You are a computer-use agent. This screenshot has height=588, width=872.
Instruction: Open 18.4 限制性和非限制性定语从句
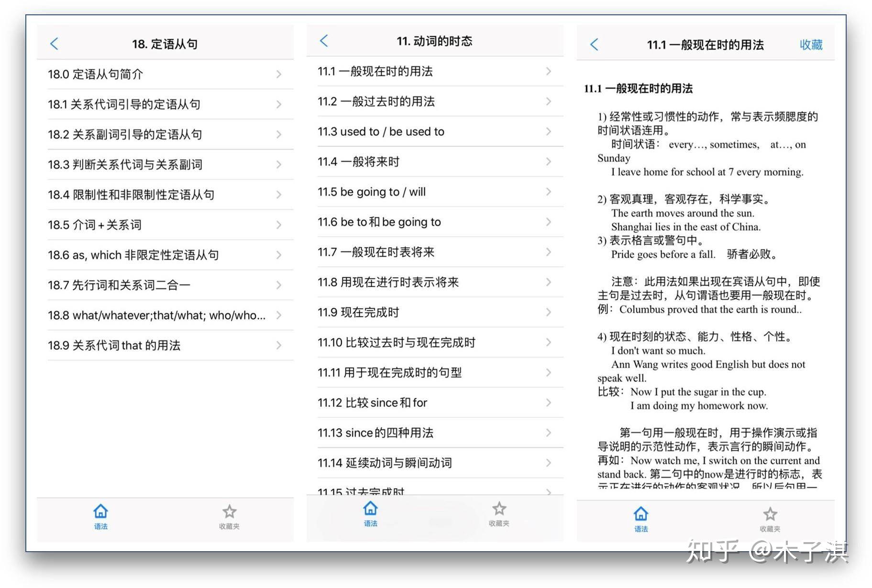(x=166, y=195)
